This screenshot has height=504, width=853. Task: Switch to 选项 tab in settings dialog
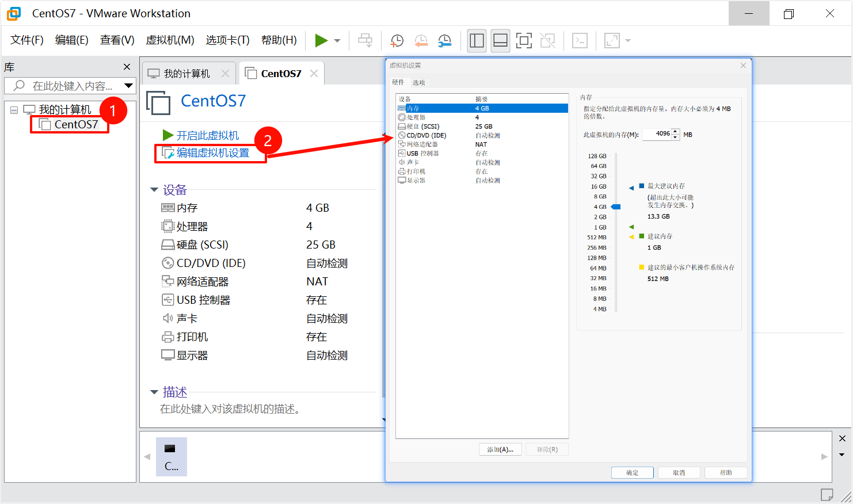click(418, 82)
